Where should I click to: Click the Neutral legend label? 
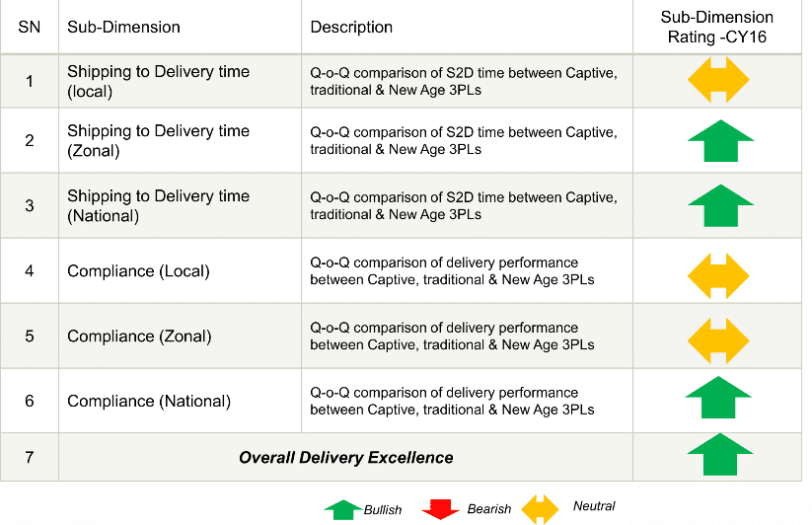pos(594,506)
